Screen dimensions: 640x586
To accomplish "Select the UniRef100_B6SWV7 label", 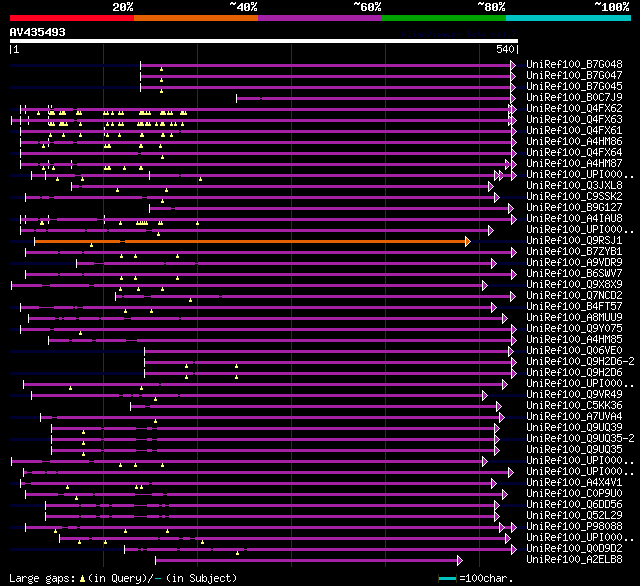I will [574, 274].
